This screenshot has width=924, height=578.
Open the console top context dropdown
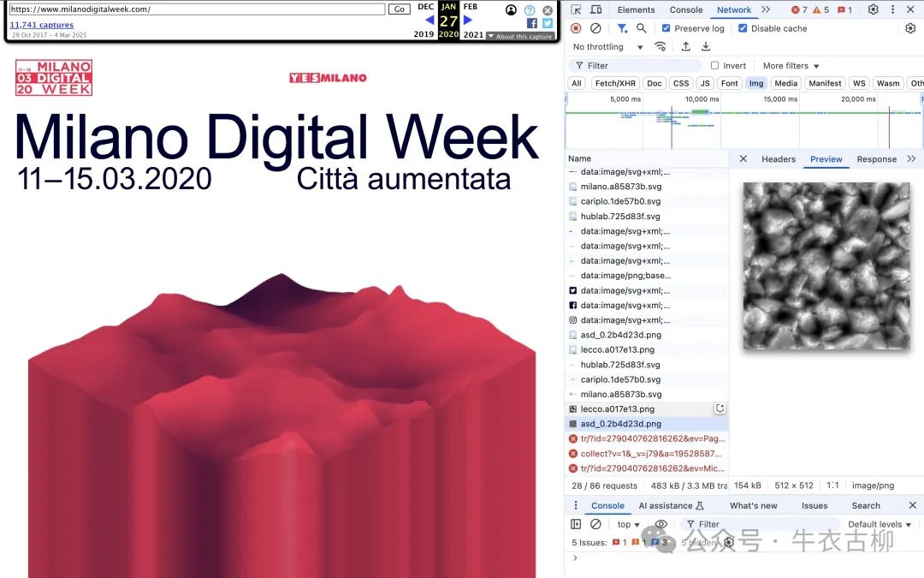pyautogui.click(x=628, y=524)
